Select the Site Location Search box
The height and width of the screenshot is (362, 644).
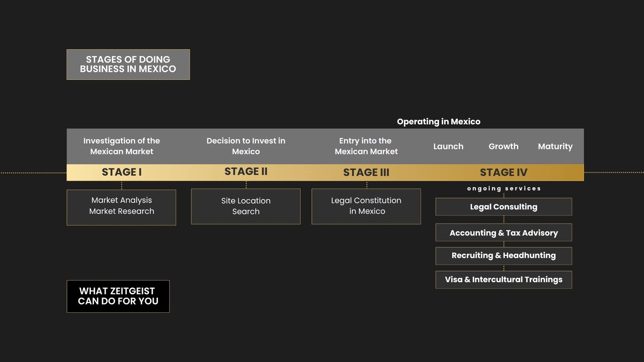tap(246, 206)
